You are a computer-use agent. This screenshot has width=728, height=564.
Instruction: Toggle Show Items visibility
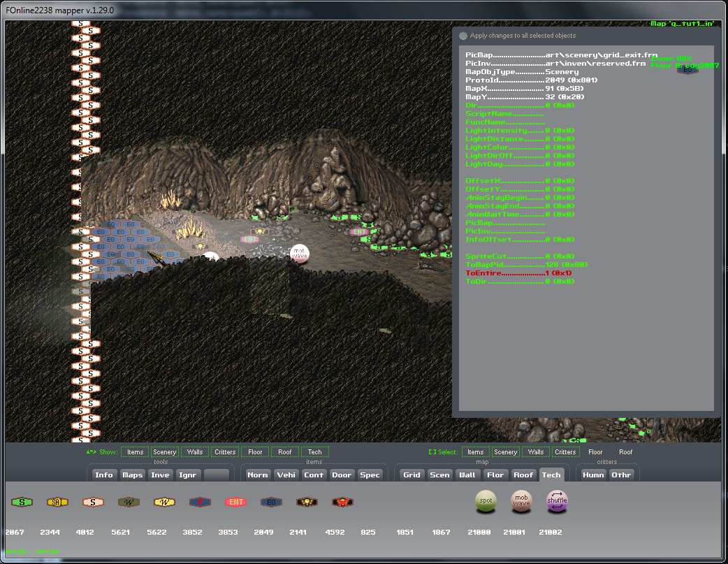(x=135, y=452)
